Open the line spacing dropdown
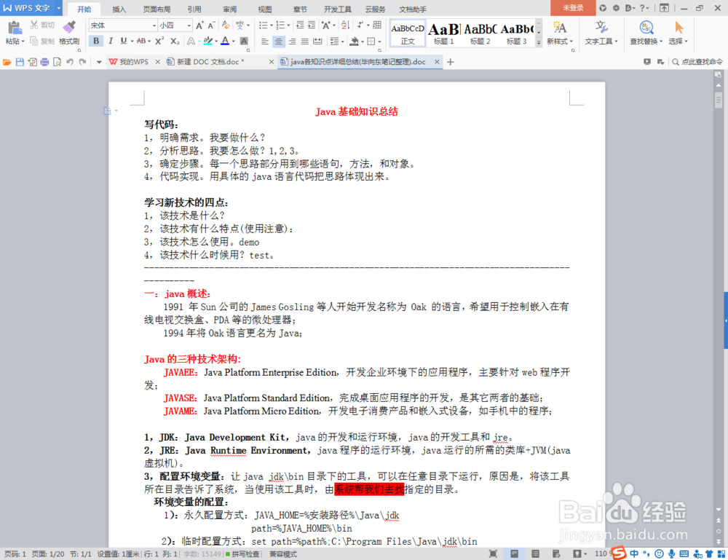This screenshot has height=560, width=728. (x=336, y=42)
